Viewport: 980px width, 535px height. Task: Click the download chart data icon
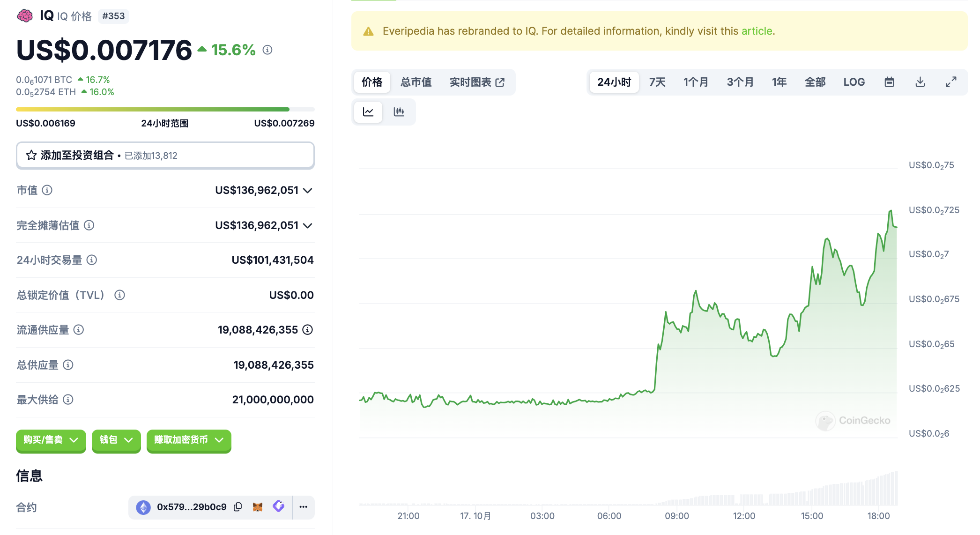click(920, 82)
